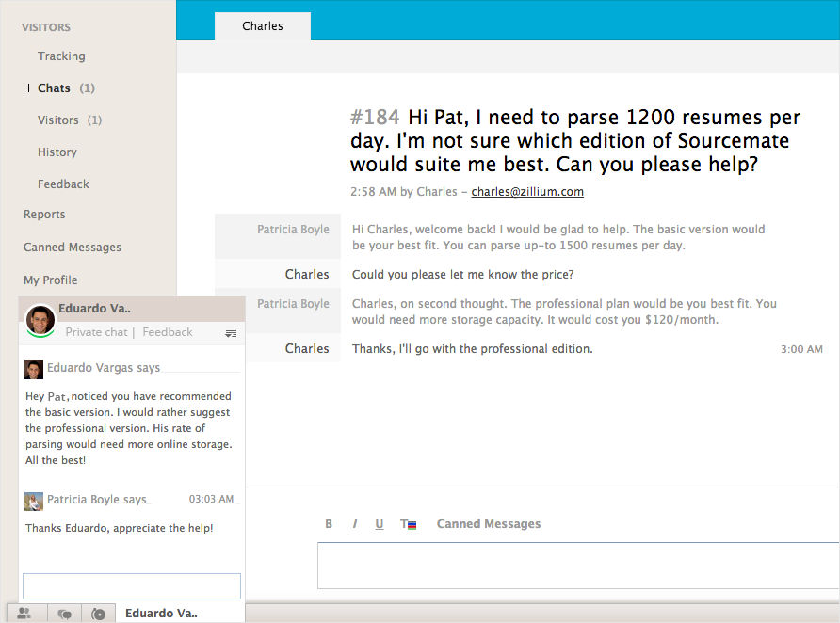Toggle italic formatting in message editor

(x=354, y=524)
